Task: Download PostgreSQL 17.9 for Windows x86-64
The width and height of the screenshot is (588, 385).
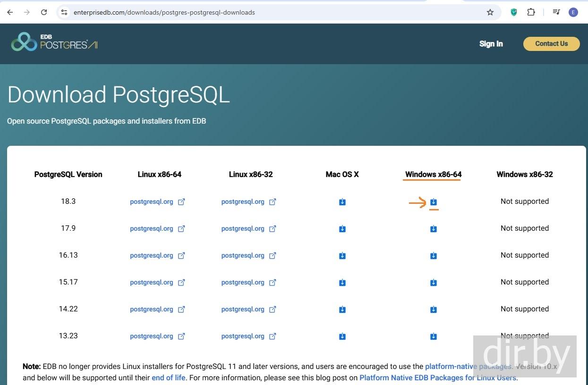Action: [434, 229]
